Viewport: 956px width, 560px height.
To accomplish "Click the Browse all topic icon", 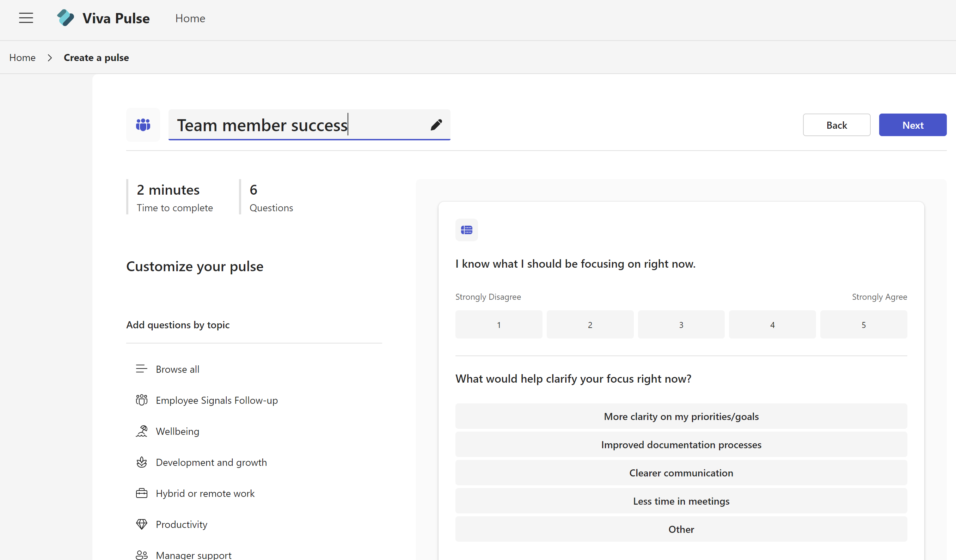I will (x=141, y=369).
